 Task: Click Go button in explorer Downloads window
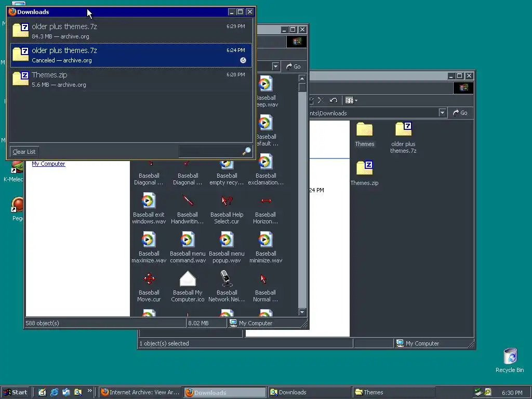tap(460, 113)
